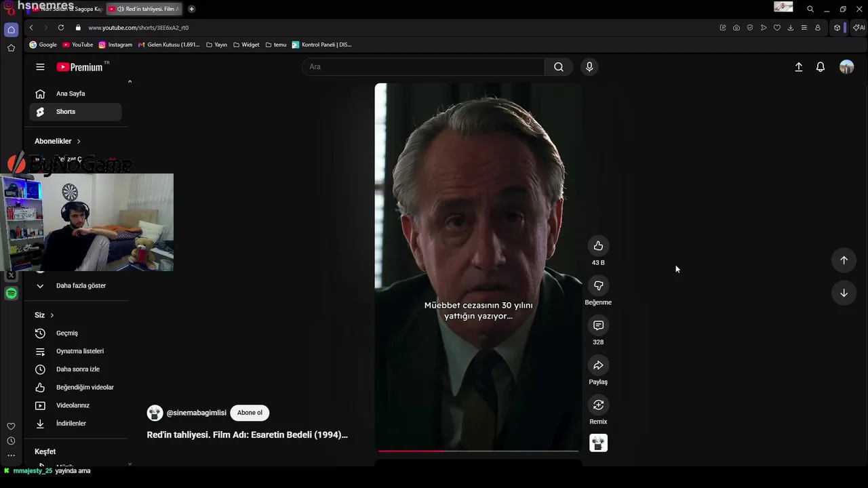
Task: Open Geçmiş watch history
Action: click(x=75, y=333)
